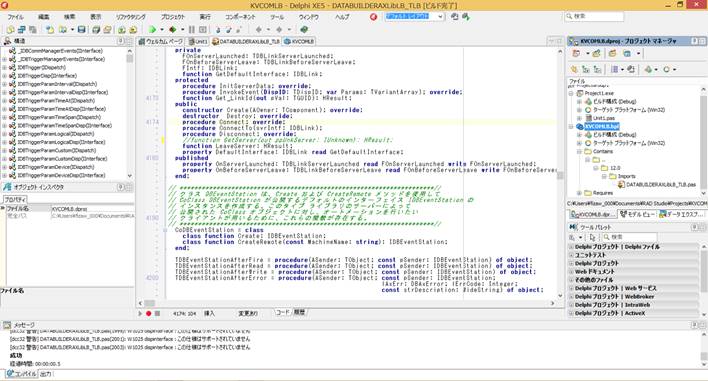708x381 pixels.
Task: Click the leftmost New Items icon in the toolbar
Action: [x=10, y=30]
